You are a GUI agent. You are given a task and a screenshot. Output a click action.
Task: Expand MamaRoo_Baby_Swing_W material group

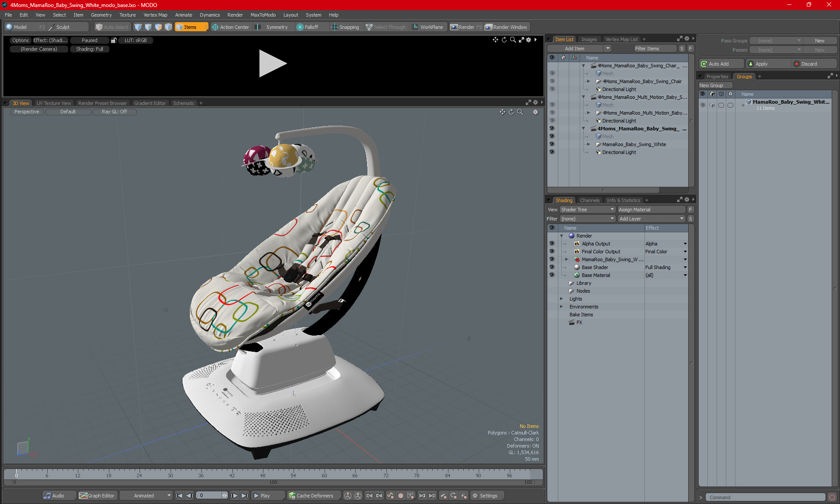pyautogui.click(x=567, y=259)
